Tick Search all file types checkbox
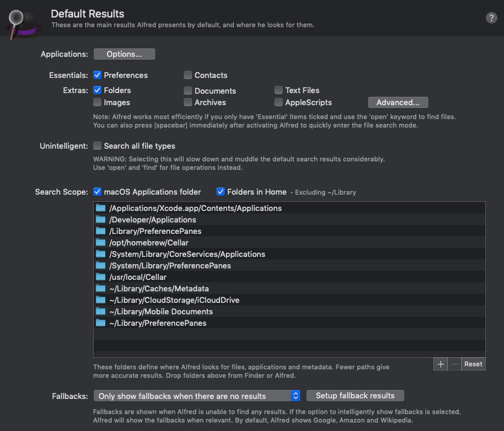Viewport: 504px width, 431px height. coord(97,146)
